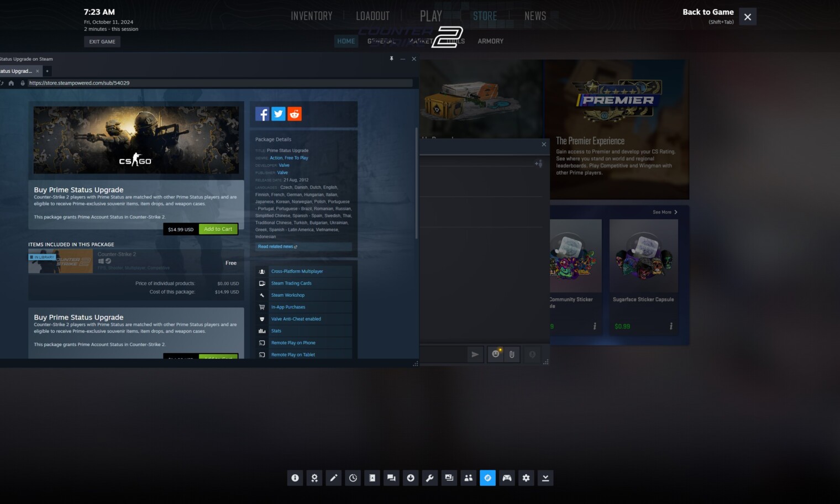This screenshot has height=504, width=840.
Task: Select Sugarface Sticker Capsule item image
Action: 644,256
